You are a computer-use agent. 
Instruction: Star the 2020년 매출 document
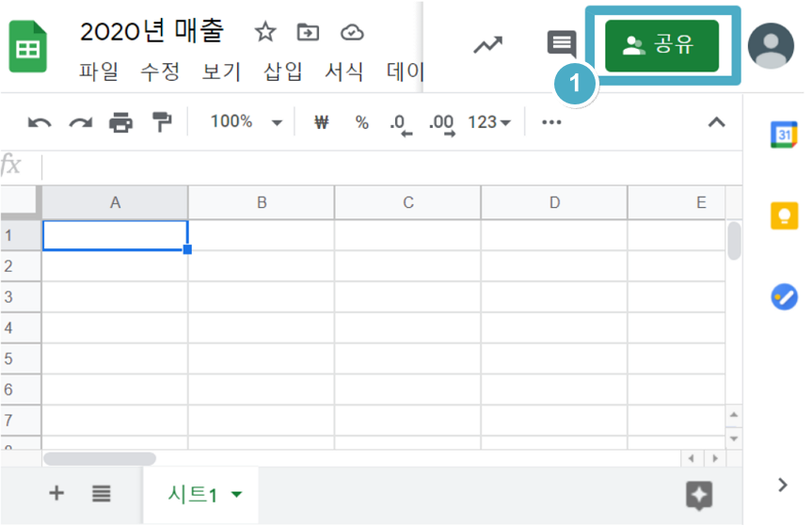tap(265, 32)
